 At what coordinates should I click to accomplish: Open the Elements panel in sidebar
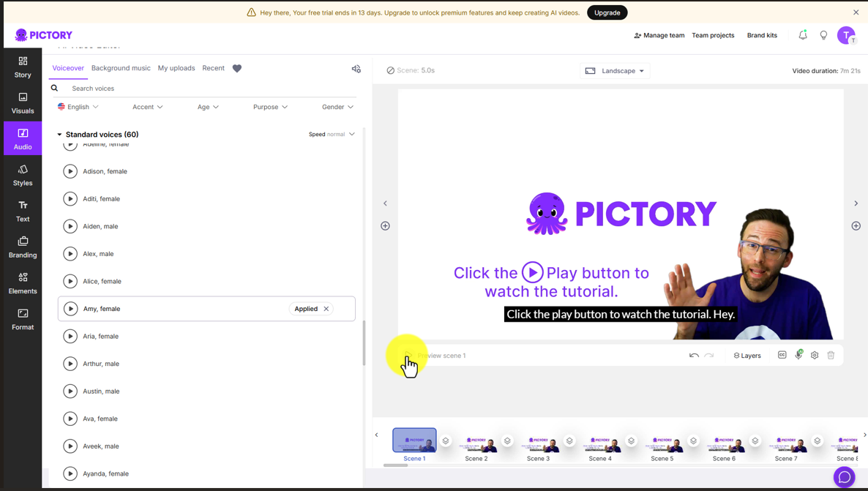(23, 283)
